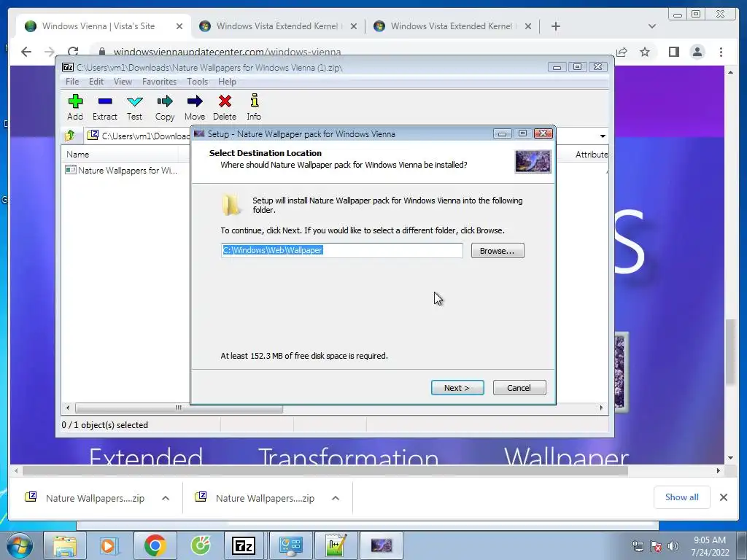Click the destination folder path field

click(342, 251)
